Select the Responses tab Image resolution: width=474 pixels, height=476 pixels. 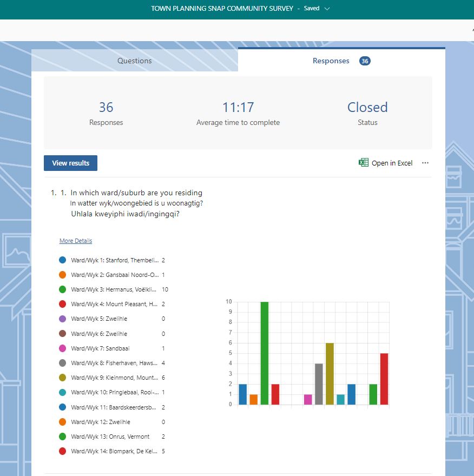point(331,61)
